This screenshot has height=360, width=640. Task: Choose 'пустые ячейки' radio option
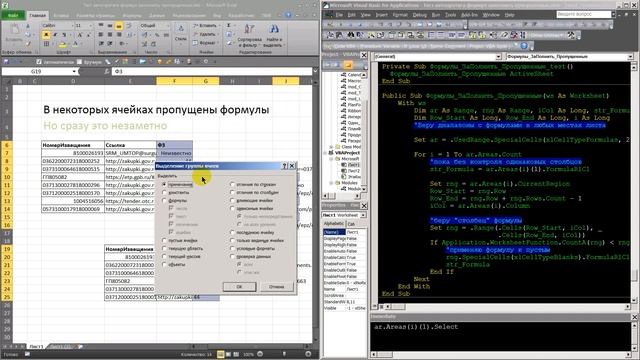coord(164,240)
